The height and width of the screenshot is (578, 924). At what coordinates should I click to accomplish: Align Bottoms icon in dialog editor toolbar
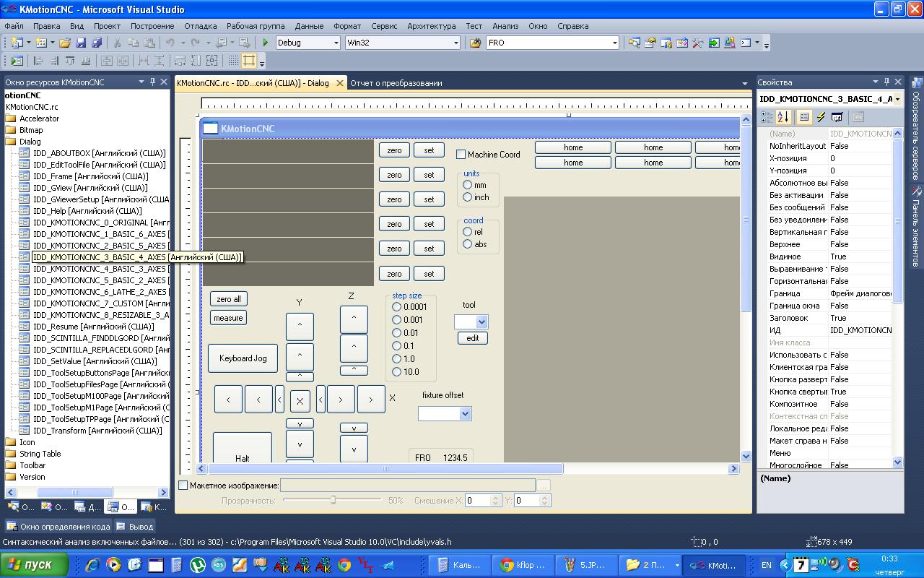(86, 61)
